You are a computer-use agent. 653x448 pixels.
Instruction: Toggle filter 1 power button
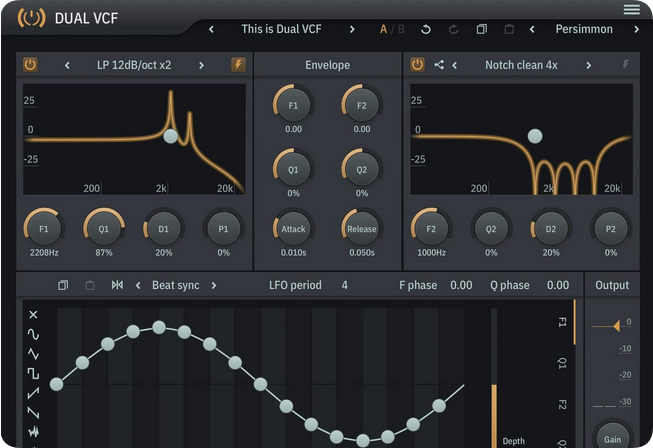click(30, 65)
